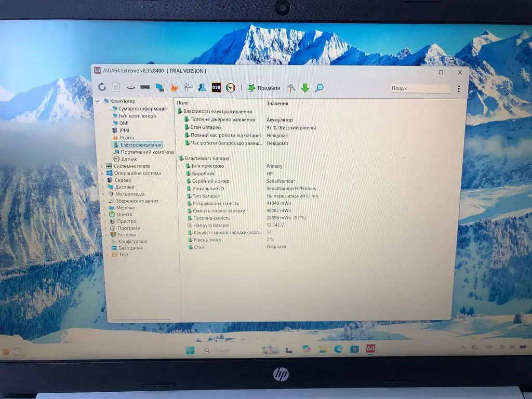
Task: Select the Властивості батареї group row
Action: [204, 158]
